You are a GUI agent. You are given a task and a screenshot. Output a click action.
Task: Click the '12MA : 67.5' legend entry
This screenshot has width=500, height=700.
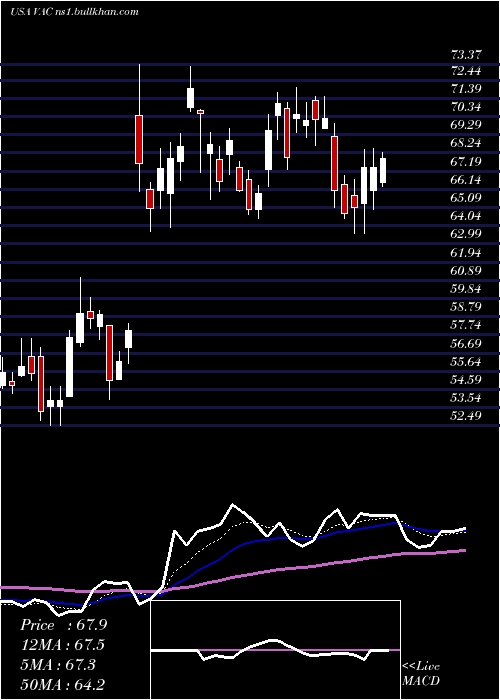click(x=63, y=645)
